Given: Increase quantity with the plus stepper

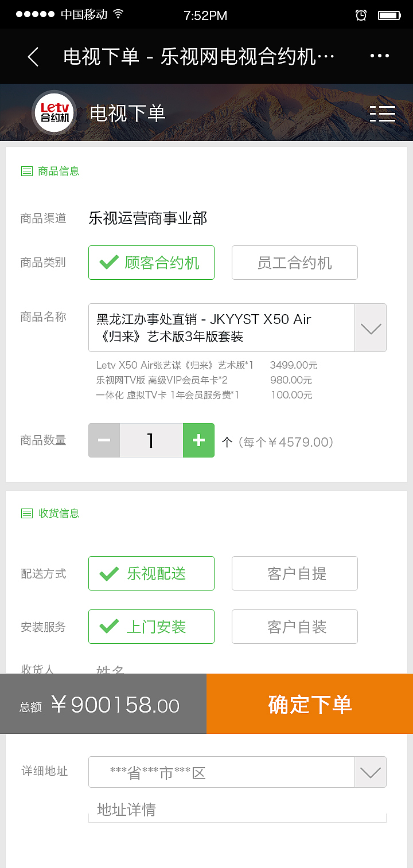Looking at the screenshot, I should point(198,440).
